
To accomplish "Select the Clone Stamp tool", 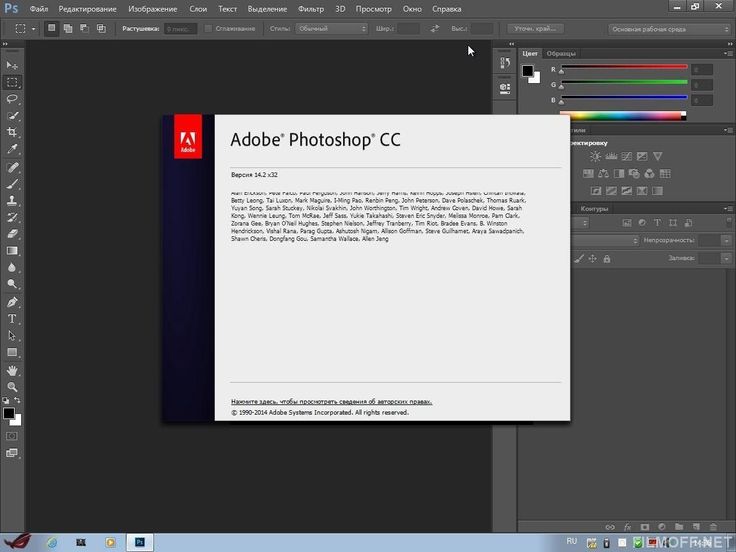I will point(12,200).
